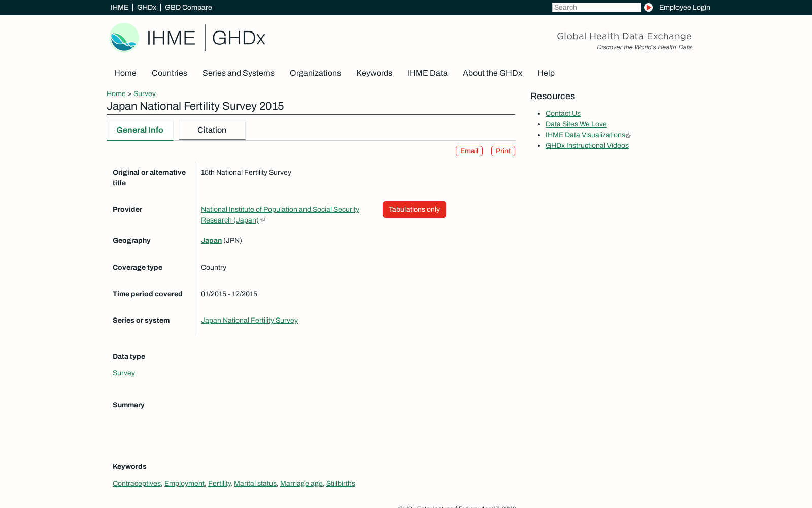Open the IHME Data menu item
Image resolution: width=812 pixels, height=508 pixels.
pos(427,73)
